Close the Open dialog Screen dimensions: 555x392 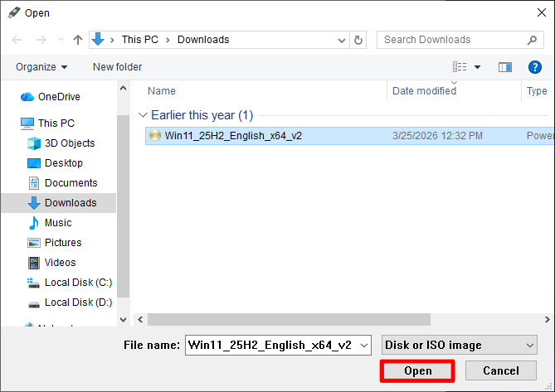(x=541, y=12)
